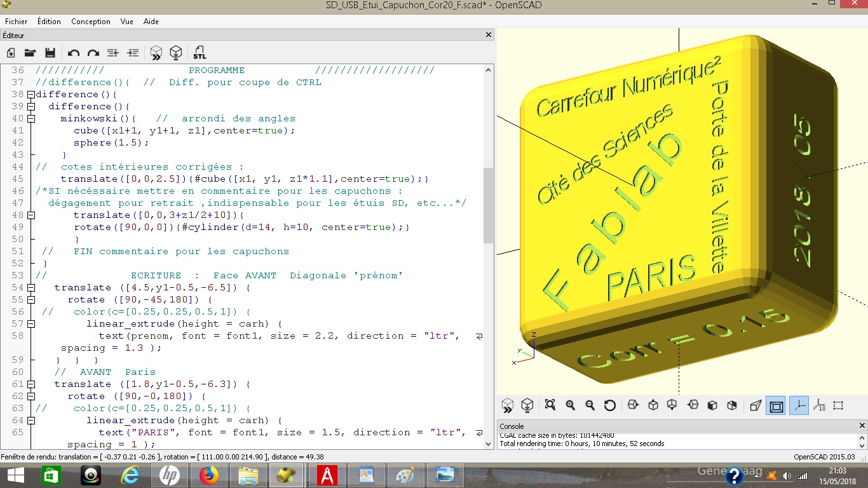Collapse the translate block fold at line 54

point(31,288)
